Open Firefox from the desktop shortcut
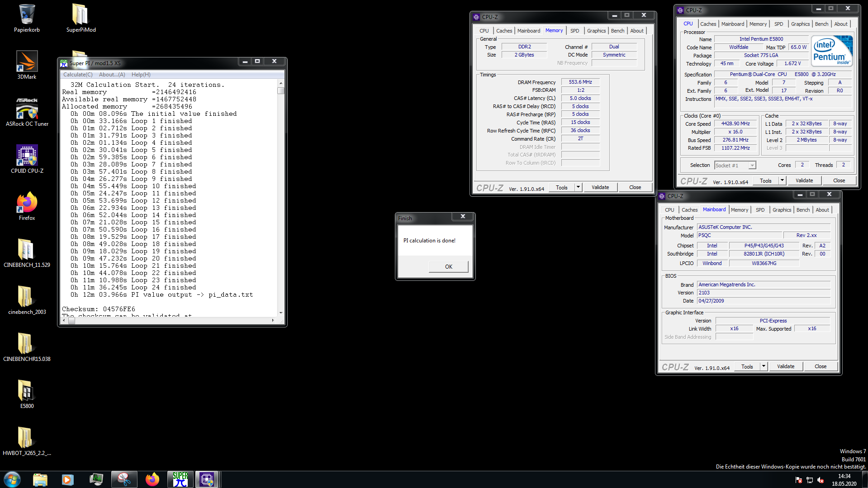This screenshot has height=488, width=868. [27, 206]
